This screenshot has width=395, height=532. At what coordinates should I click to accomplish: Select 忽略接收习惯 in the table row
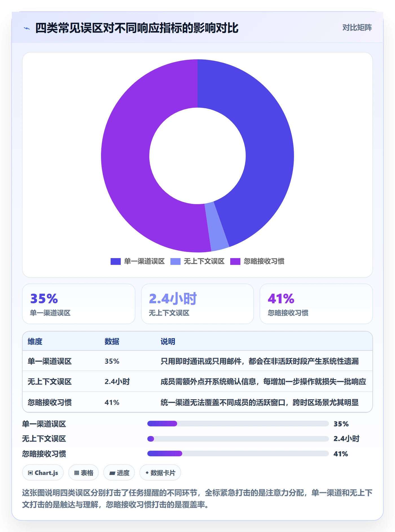pos(50,402)
